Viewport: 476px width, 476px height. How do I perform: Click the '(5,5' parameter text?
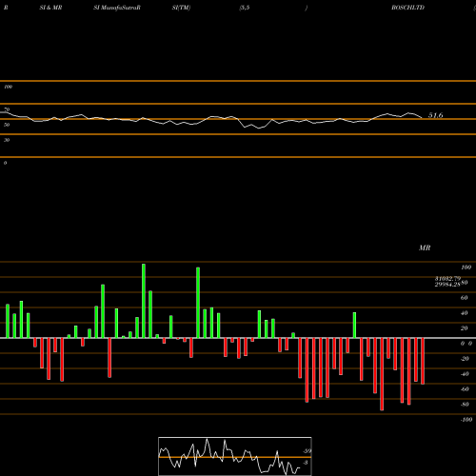(245, 8)
